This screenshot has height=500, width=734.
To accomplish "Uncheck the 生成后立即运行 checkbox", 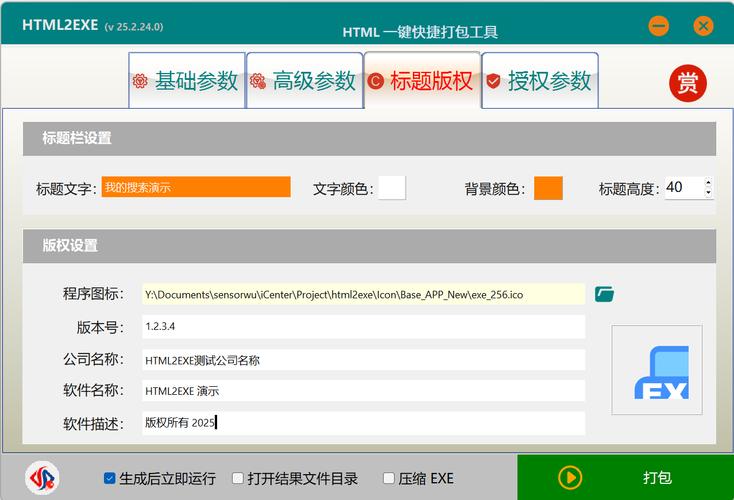I will [x=110, y=479].
